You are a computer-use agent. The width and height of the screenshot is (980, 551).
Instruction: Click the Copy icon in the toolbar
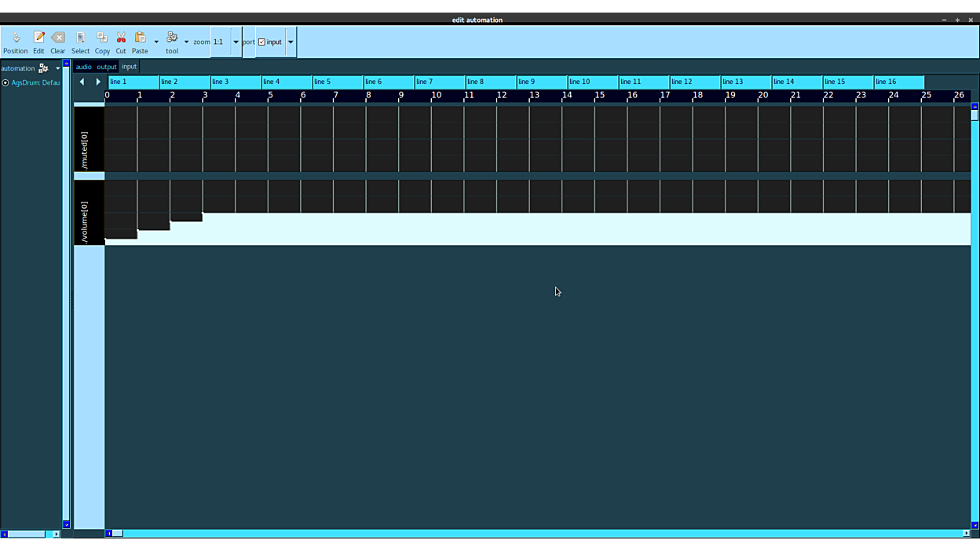[102, 42]
